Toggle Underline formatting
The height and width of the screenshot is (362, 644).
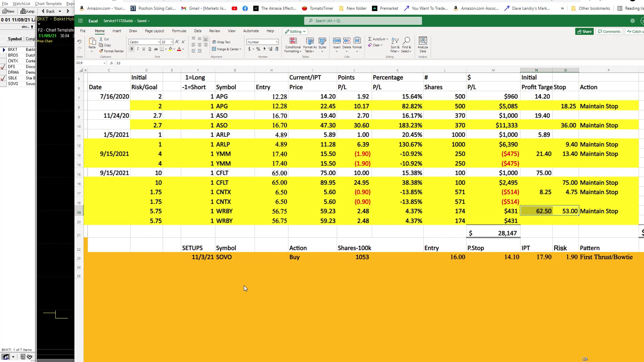click(x=144, y=49)
